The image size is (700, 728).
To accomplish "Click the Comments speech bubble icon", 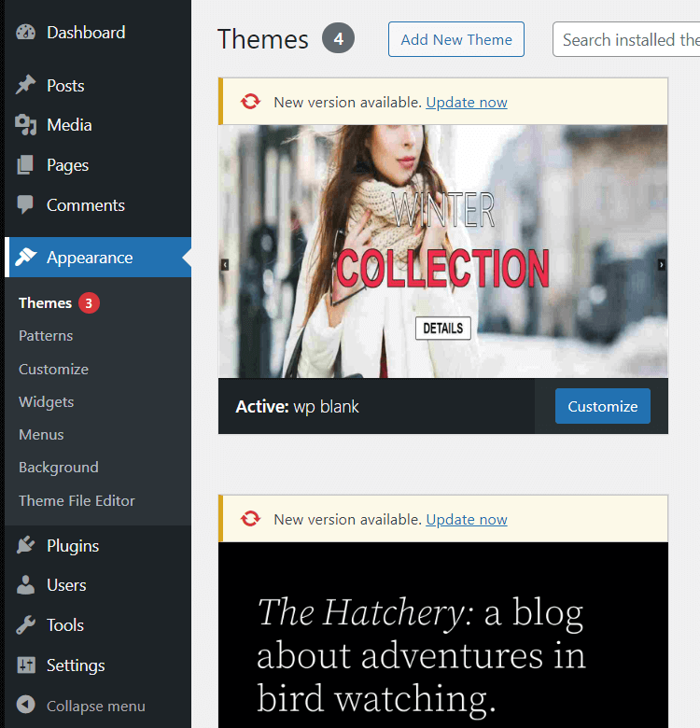I will tap(26, 205).
